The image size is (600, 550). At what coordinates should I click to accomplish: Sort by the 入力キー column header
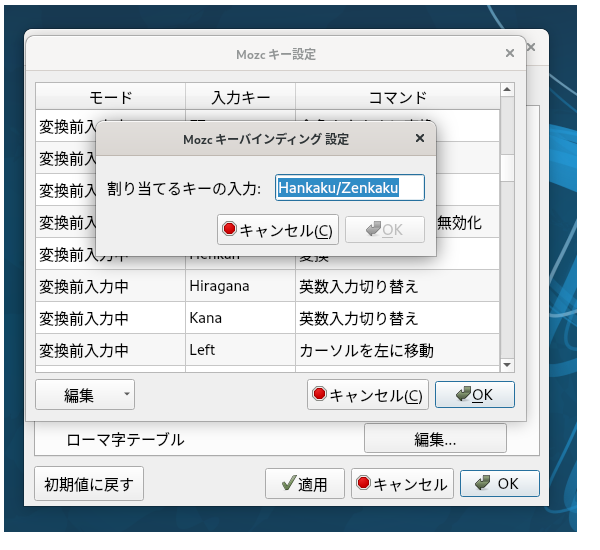click(240, 97)
